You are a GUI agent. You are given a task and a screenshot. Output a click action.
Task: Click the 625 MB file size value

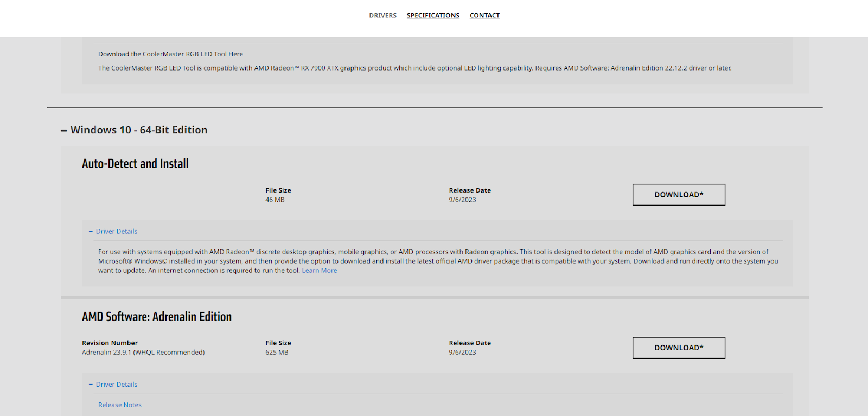click(x=277, y=353)
